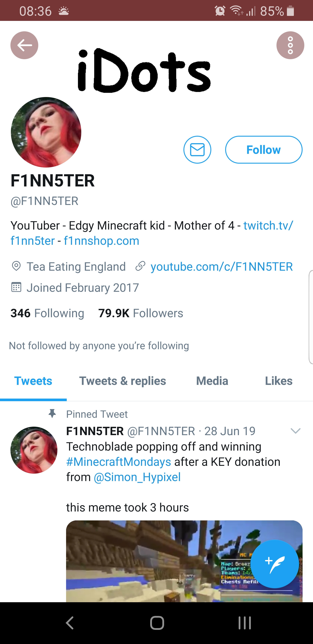The height and width of the screenshot is (644, 313).
Task: Tap the back arrow button
Action: pos(24,45)
